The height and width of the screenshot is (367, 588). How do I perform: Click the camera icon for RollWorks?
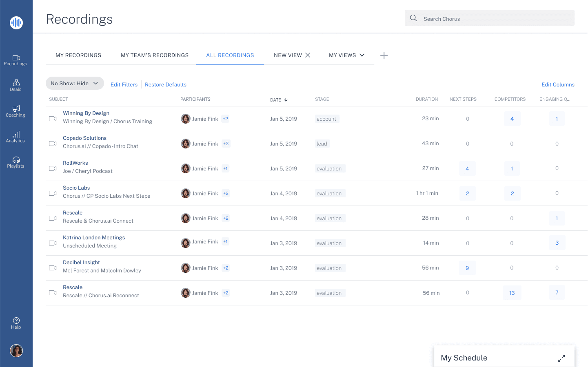53,168
